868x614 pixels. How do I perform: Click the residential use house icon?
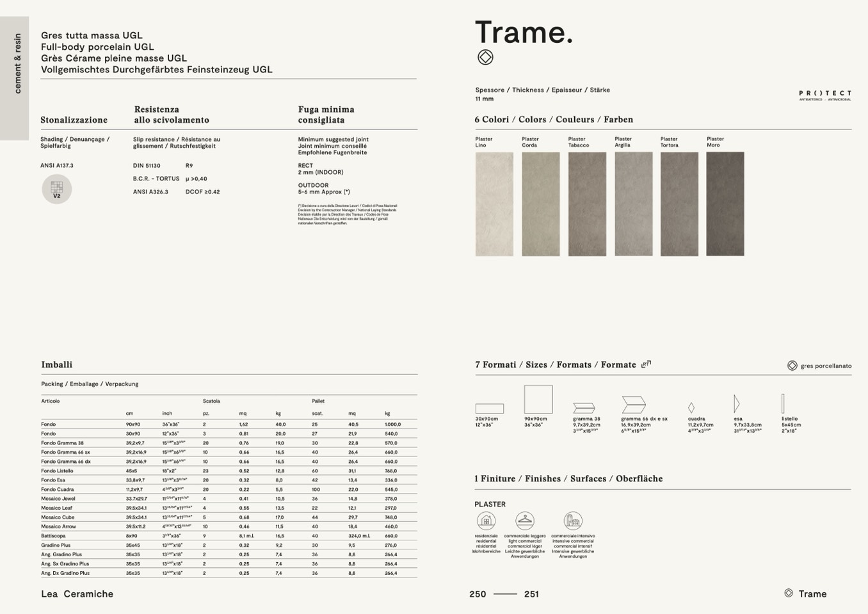pos(486,521)
